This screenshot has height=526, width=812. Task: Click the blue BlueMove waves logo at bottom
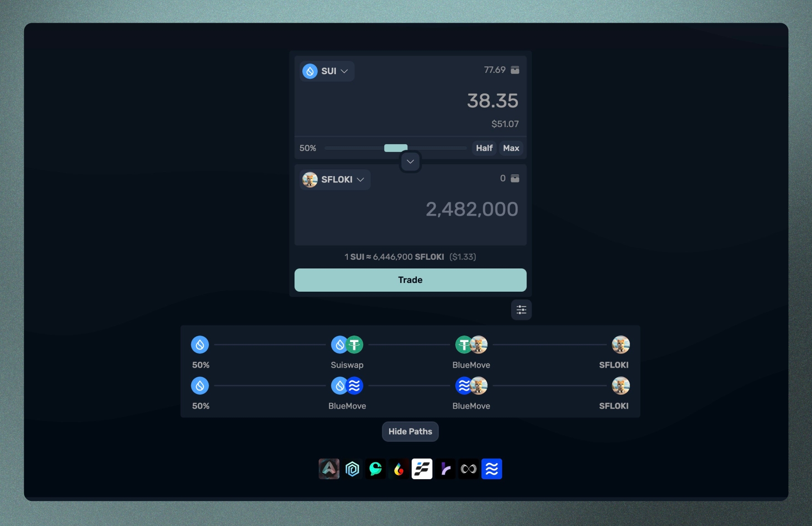492,469
